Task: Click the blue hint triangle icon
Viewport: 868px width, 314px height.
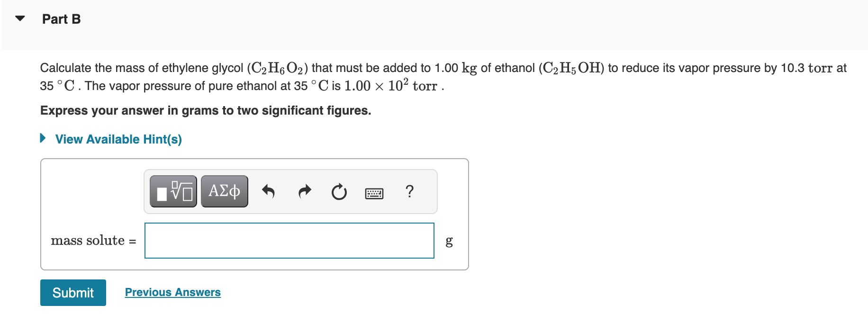Action: [x=42, y=138]
